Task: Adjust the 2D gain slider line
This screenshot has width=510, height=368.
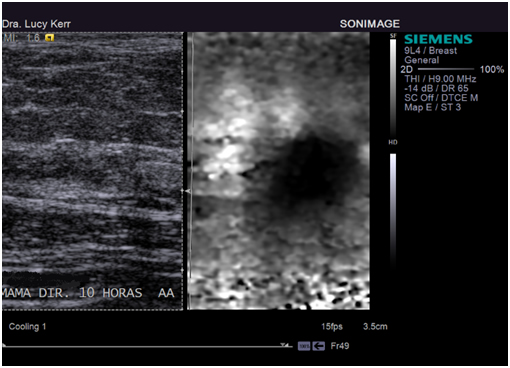Action: click(446, 69)
